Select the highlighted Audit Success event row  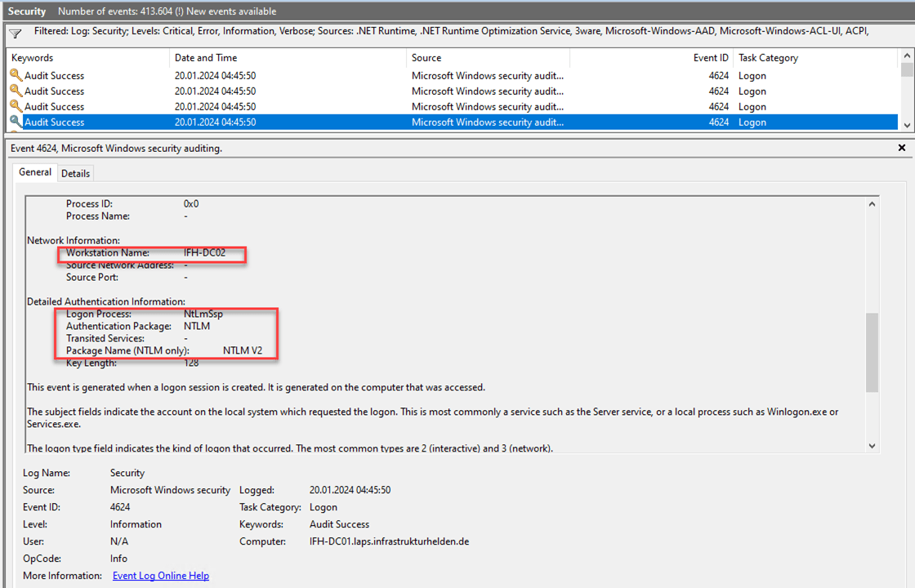[x=453, y=122]
